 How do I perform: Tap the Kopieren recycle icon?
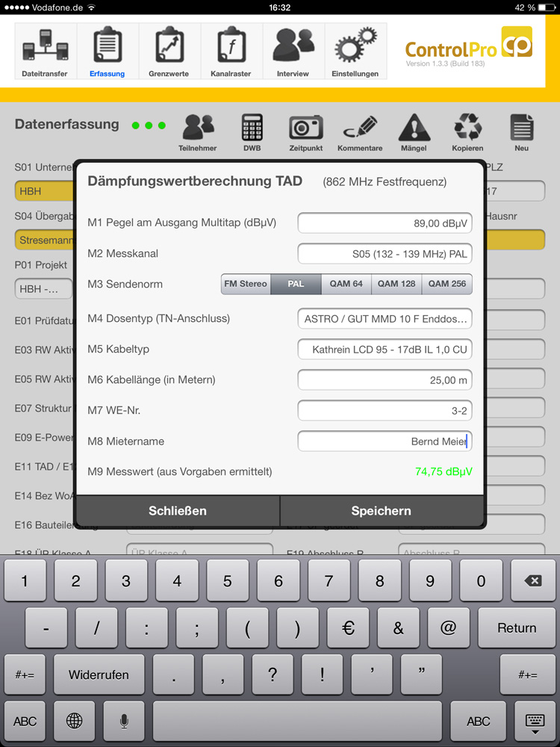pyautogui.click(x=467, y=133)
